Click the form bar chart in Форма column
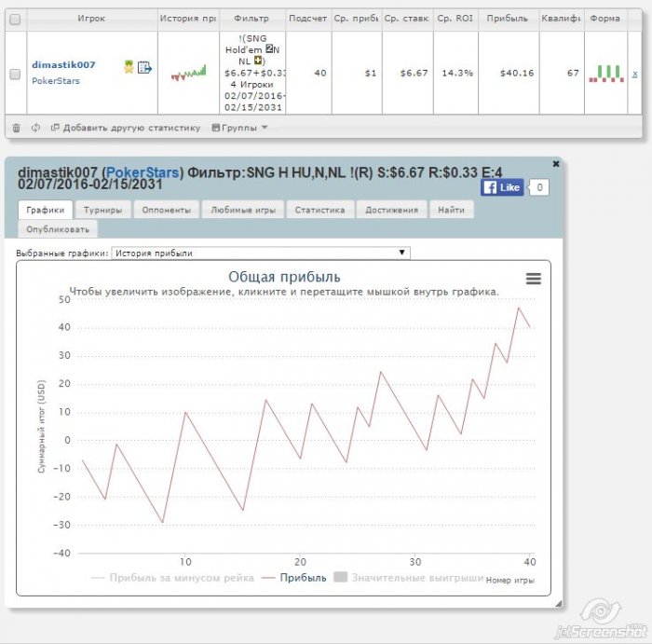Viewport: 652px width, 644px height. click(606, 74)
